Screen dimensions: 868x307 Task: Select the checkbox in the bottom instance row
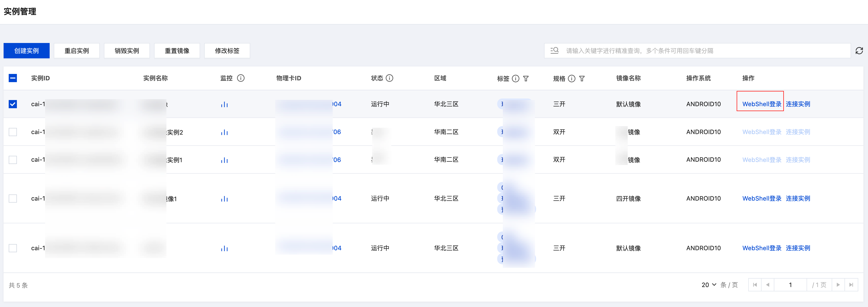pos(13,248)
